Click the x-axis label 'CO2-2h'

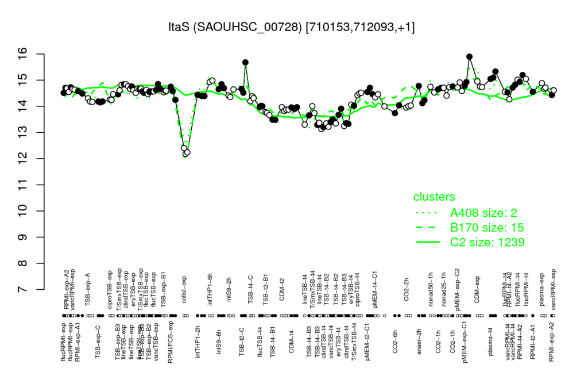pos(407,290)
